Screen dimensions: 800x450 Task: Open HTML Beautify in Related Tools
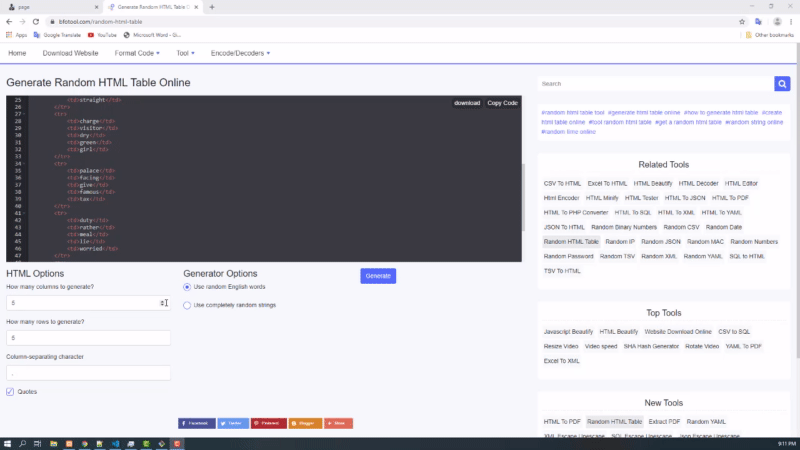653,184
